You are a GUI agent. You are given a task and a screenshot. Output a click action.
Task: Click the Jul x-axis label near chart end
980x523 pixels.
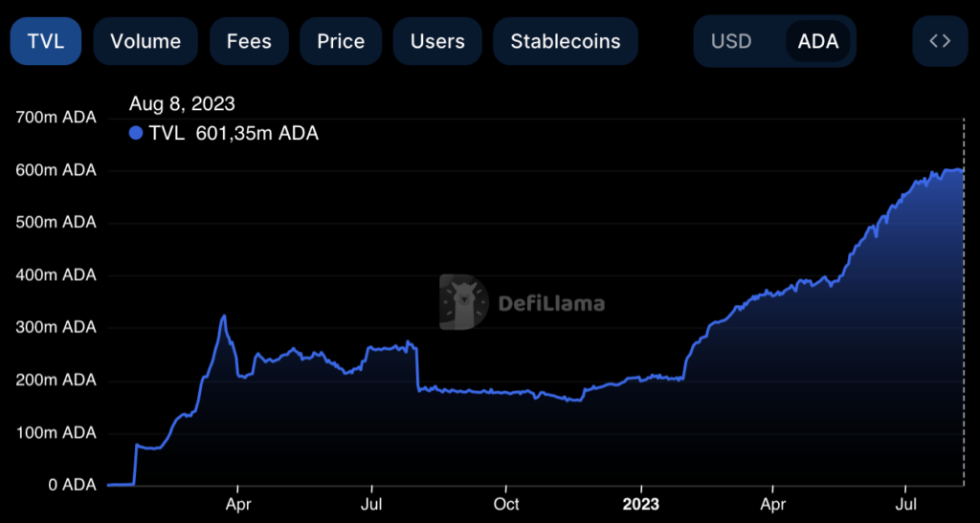pyautogui.click(x=905, y=504)
